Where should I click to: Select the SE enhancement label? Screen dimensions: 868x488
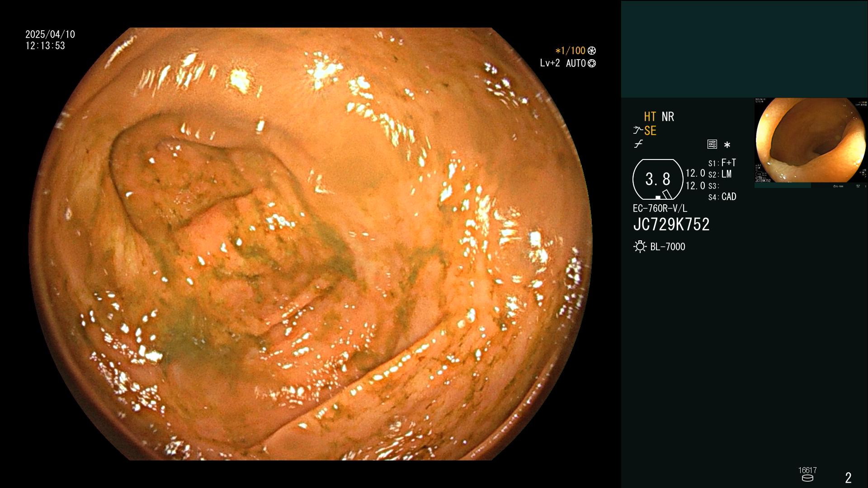pos(650,131)
